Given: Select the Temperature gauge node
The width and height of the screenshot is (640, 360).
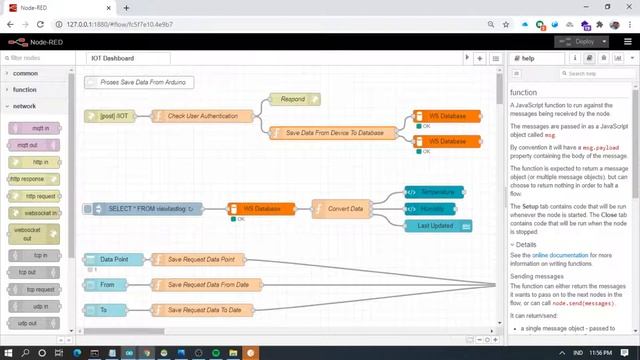Looking at the screenshot, I should tap(434, 192).
